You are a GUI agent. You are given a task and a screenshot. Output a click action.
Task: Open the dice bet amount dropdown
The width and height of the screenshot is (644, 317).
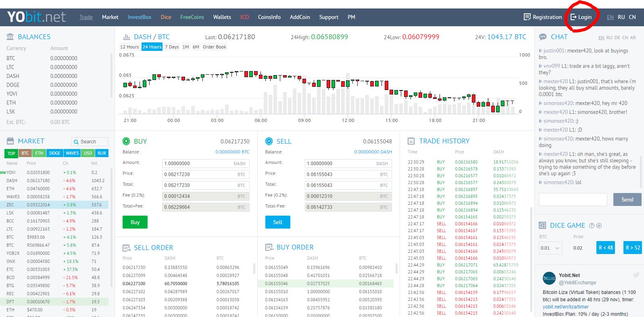coord(550,248)
